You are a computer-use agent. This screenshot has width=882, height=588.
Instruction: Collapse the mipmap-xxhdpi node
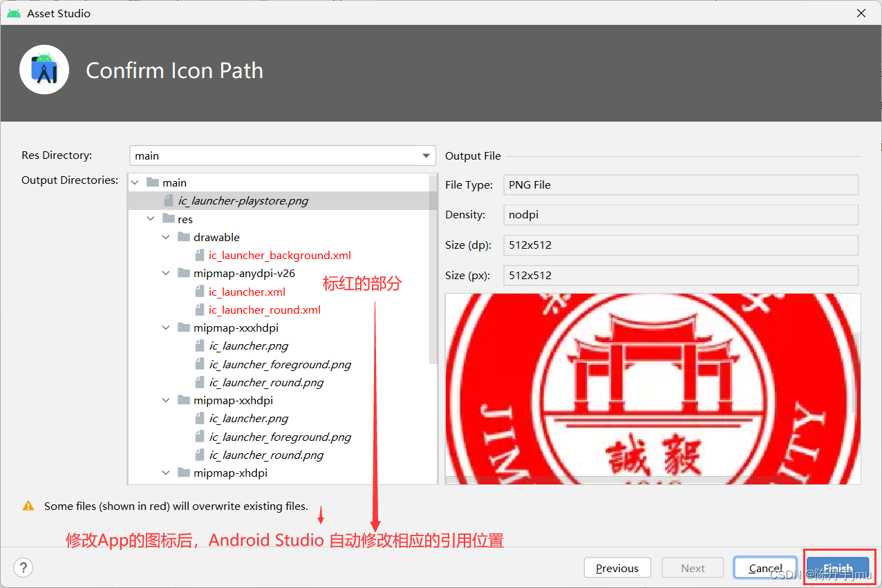166,400
